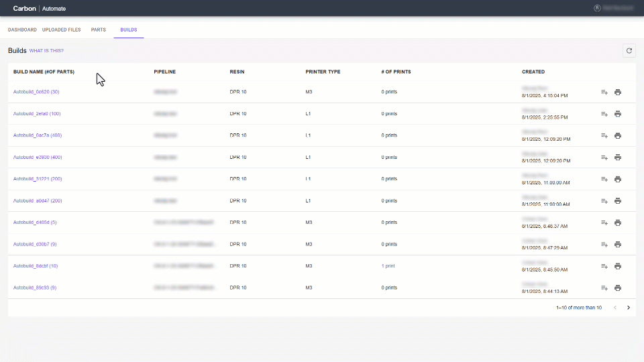
Task: Open the user account icon in header
Action: coord(597,8)
